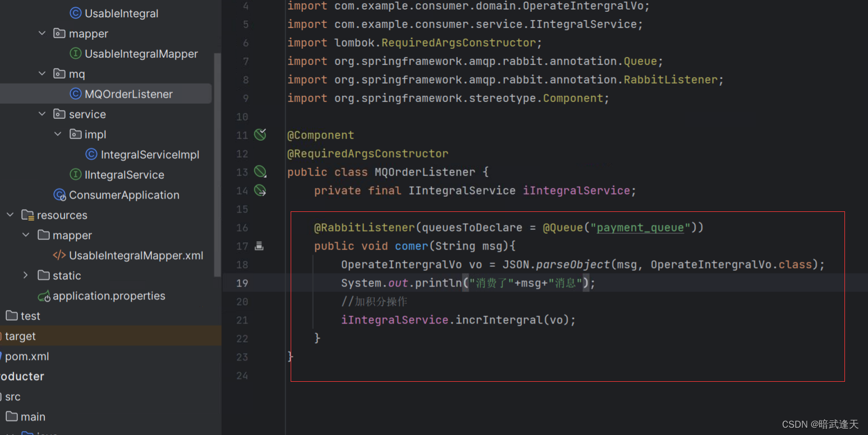Click the application.properties Spring icon
Viewport: 868px width, 435px height.
coord(43,296)
